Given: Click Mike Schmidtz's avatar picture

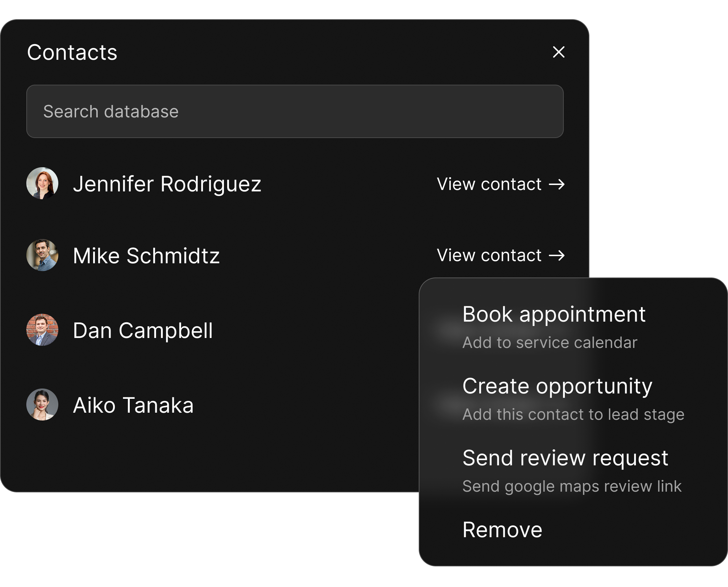Looking at the screenshot, I should pos(42,255).
